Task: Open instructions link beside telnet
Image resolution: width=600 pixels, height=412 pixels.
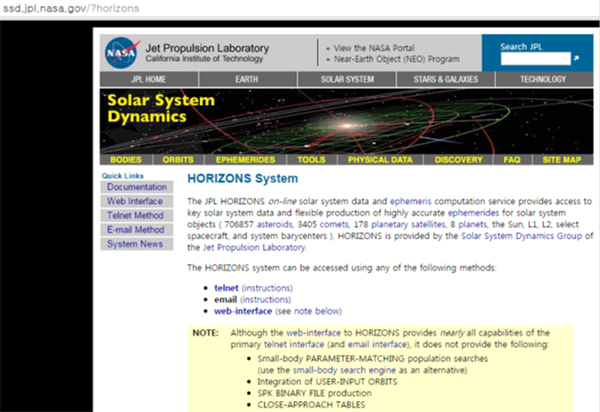Action: 267,288
